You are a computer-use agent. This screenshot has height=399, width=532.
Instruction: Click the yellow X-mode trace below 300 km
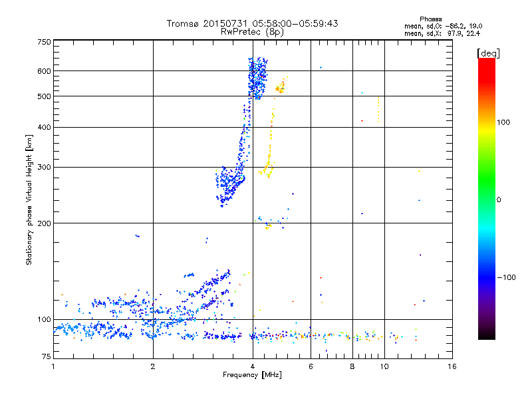coord(267,171)
